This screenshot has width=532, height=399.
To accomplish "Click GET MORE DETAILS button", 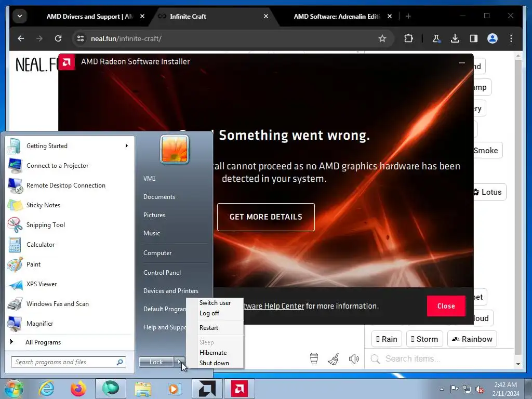I will pos(265,217).
